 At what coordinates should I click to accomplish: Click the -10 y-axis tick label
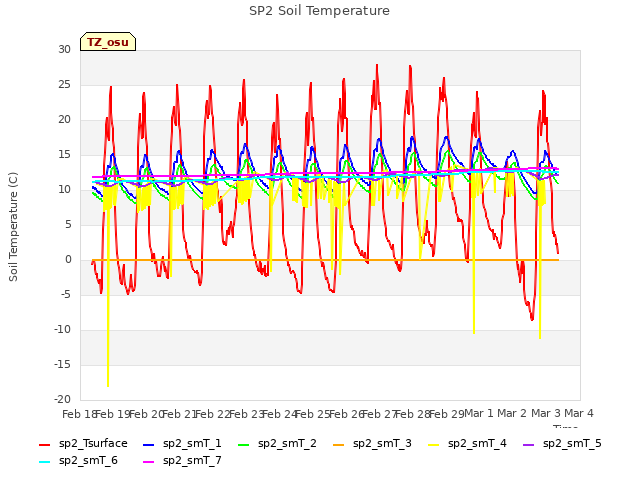point(62,329)
